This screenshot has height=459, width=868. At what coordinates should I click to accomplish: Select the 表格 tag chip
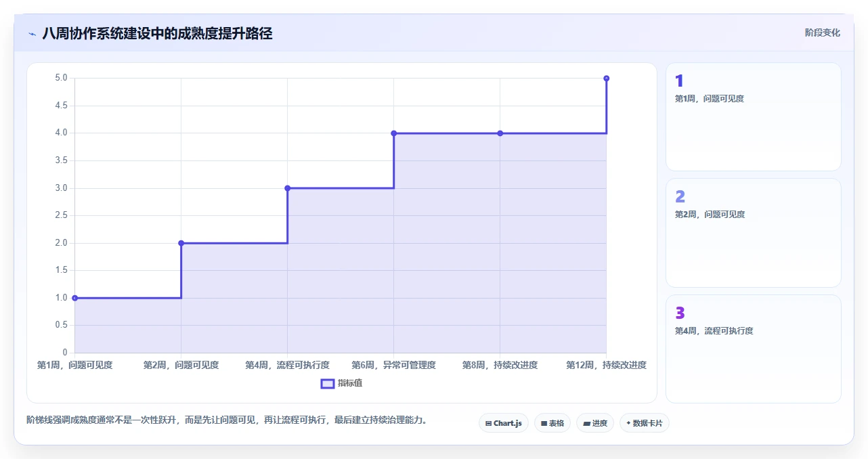pyautogui.click(x=552, y=423)
